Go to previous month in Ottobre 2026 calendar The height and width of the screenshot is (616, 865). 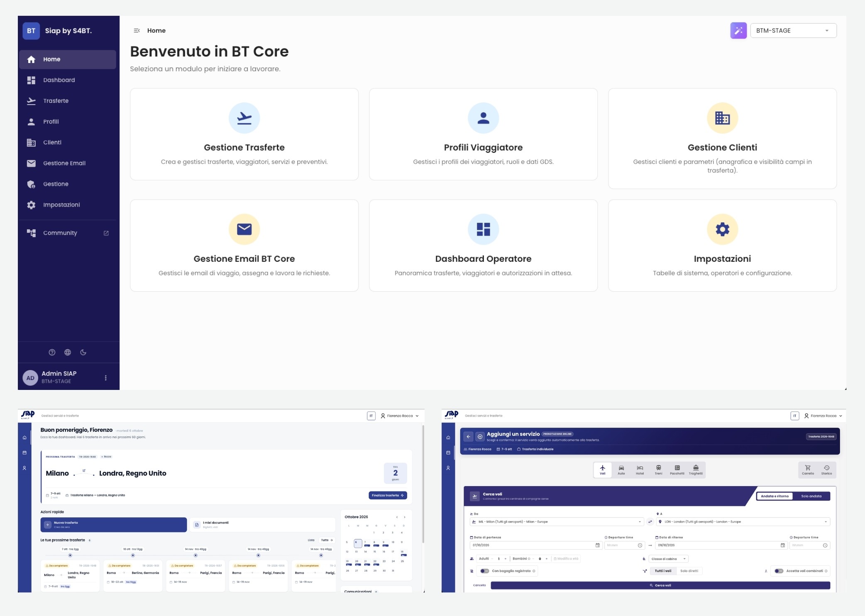[x=397, y=517]
